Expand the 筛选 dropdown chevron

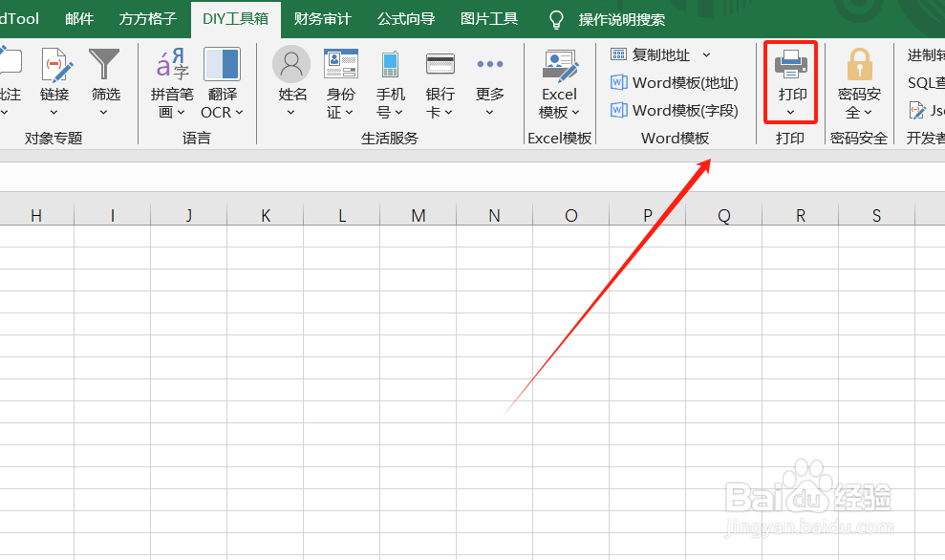[103, 113]
